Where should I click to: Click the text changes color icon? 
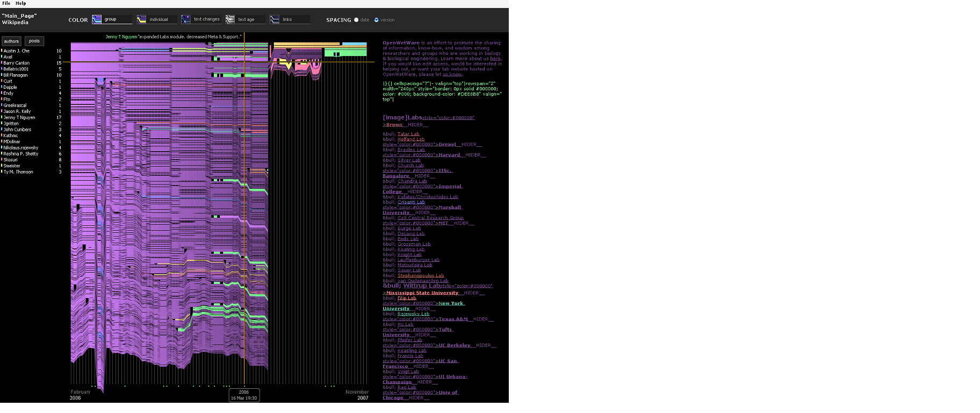pyautogui.click(x=186, y=19)
